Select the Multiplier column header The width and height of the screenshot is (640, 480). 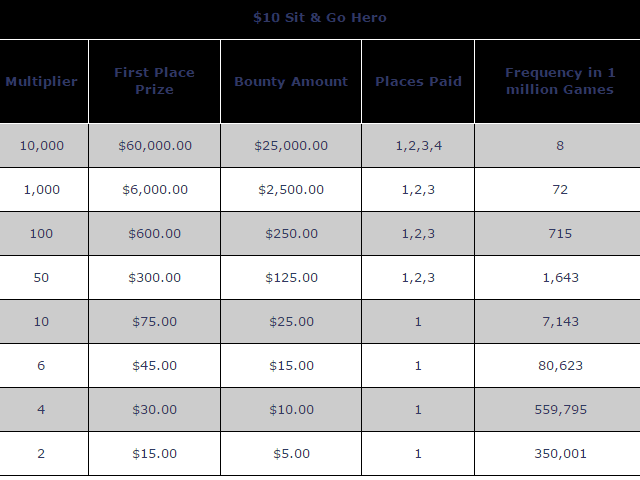point(42,82)
